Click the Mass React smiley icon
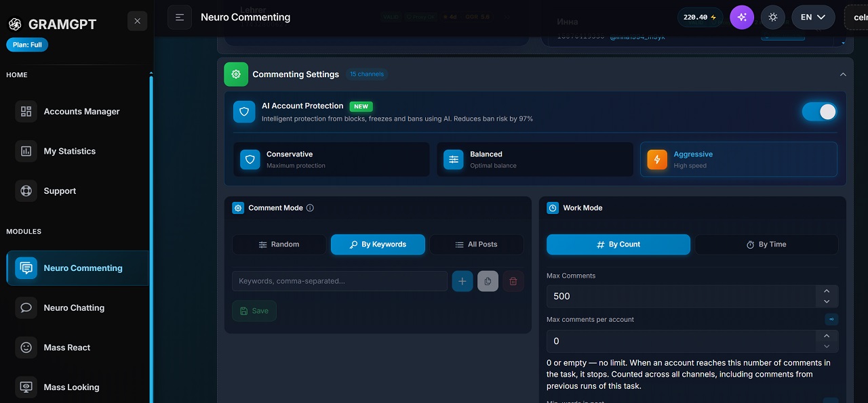Screen dimensions: 868x403 (x=26, y=347)
